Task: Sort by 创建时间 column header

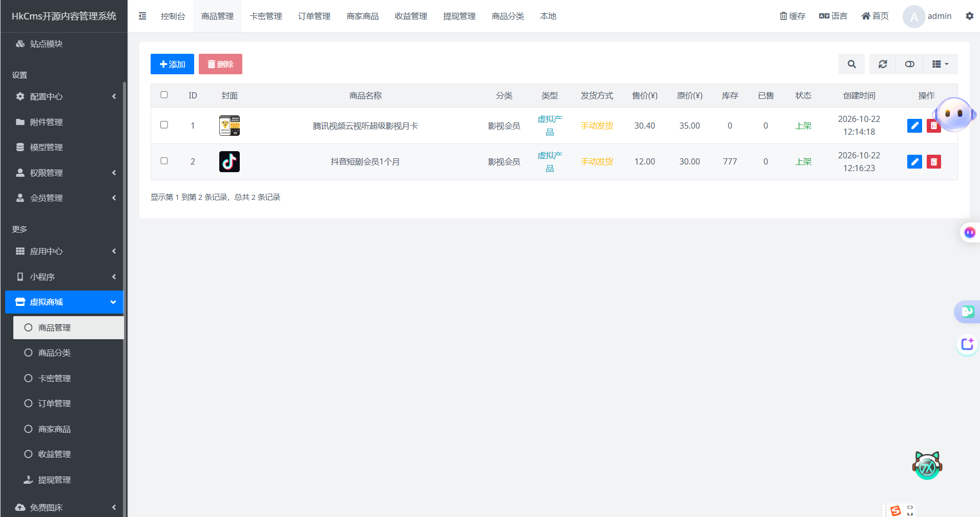Action: 859,95
